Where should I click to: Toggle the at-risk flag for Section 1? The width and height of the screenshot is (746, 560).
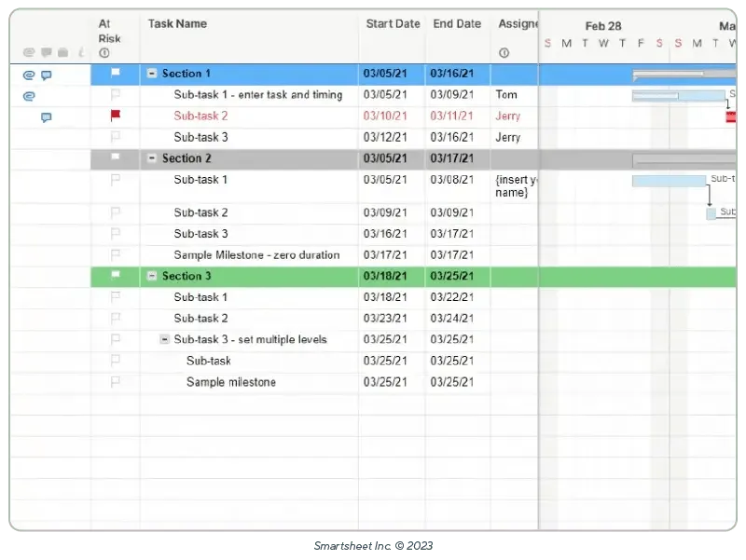(x=115, y=74)
